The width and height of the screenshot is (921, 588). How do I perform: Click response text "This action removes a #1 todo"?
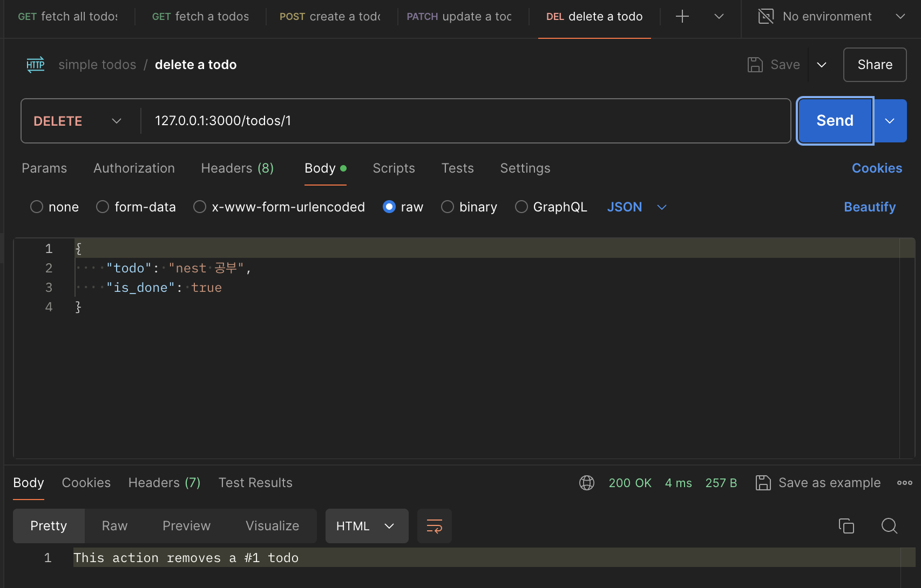tap(186, 558)
